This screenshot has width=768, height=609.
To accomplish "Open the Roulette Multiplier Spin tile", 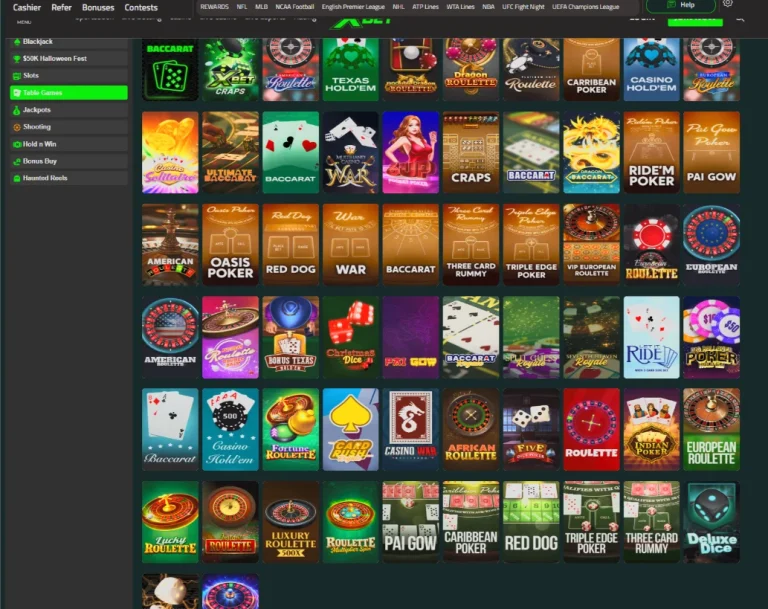I will (351, 522).
